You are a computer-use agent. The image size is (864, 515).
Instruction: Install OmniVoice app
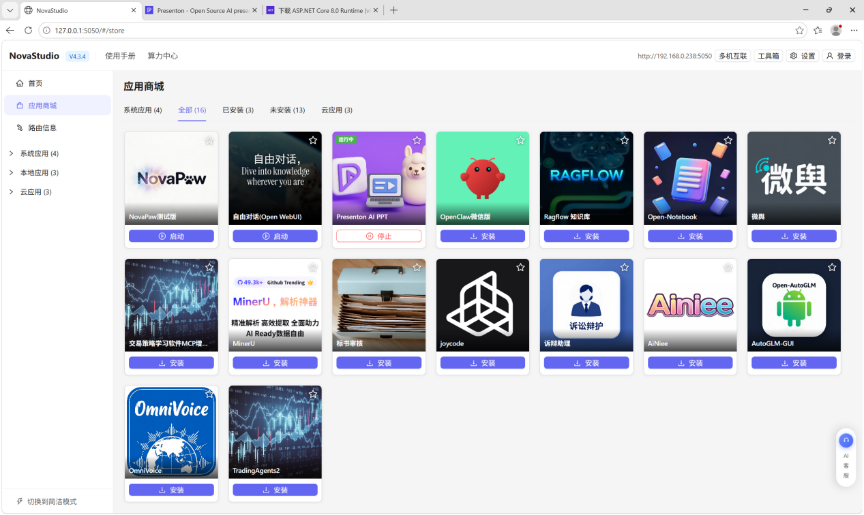[171, 490]
